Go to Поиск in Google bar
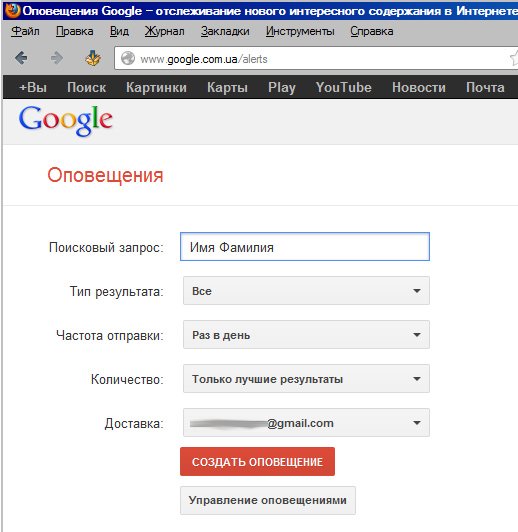The width and height of the screenshot is (518, 532). [x=87, y=88]
